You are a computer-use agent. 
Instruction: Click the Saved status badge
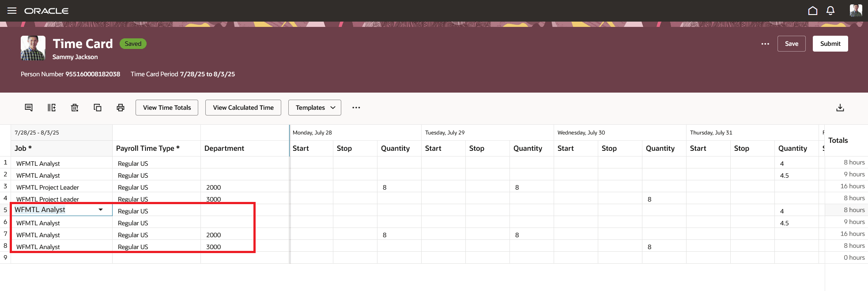[133, 44]
